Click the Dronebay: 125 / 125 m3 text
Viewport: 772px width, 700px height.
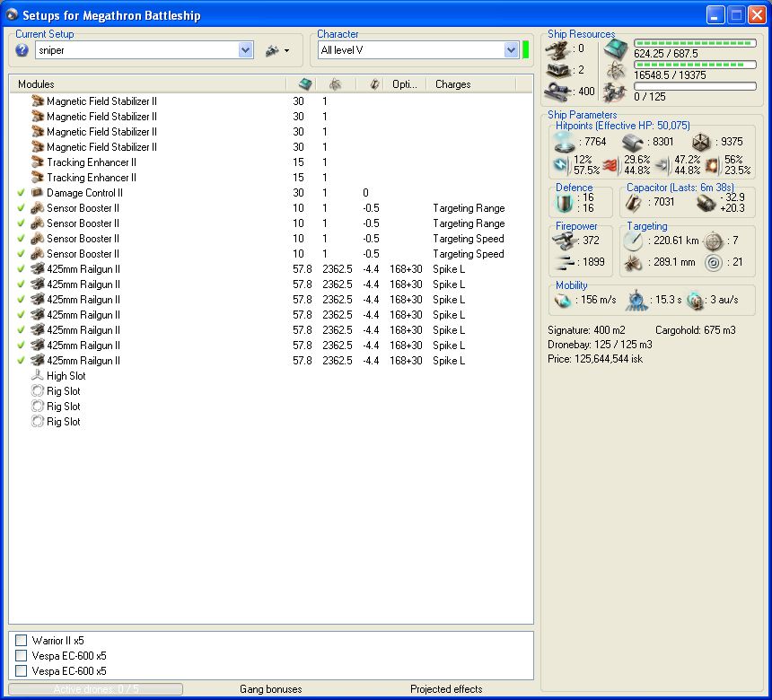[600, 345]
